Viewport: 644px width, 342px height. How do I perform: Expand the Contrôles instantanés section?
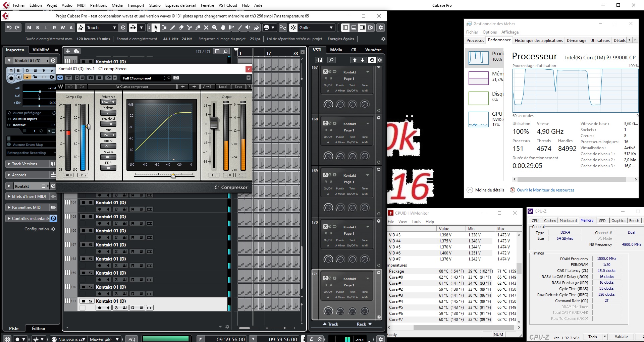click(9, 219)
